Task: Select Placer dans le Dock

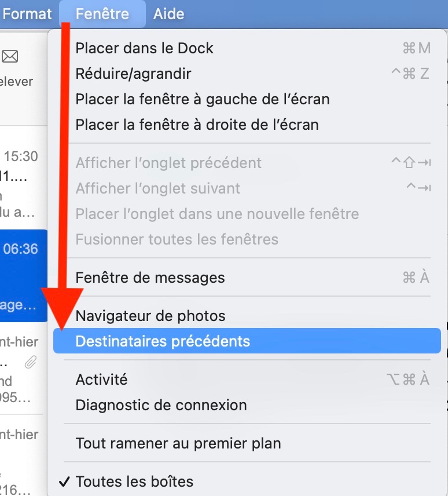Action: coord(145,48)
